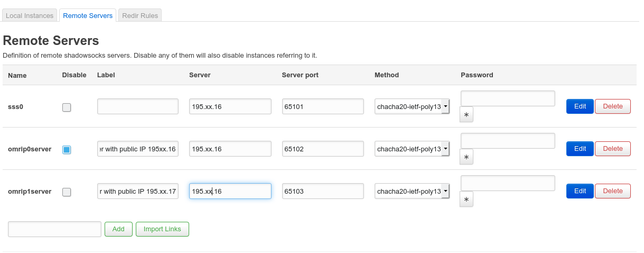Click Edit button for sss0

tap(580, 106)
